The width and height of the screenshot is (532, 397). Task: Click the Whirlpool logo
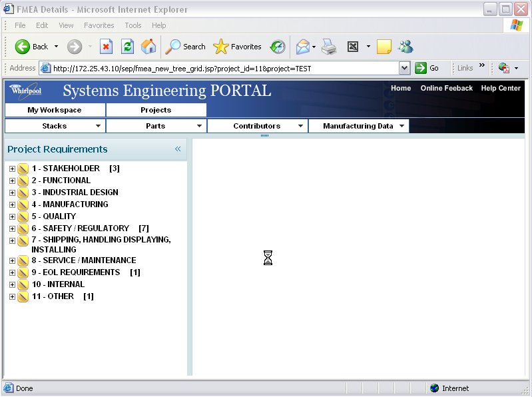(26, 91)
